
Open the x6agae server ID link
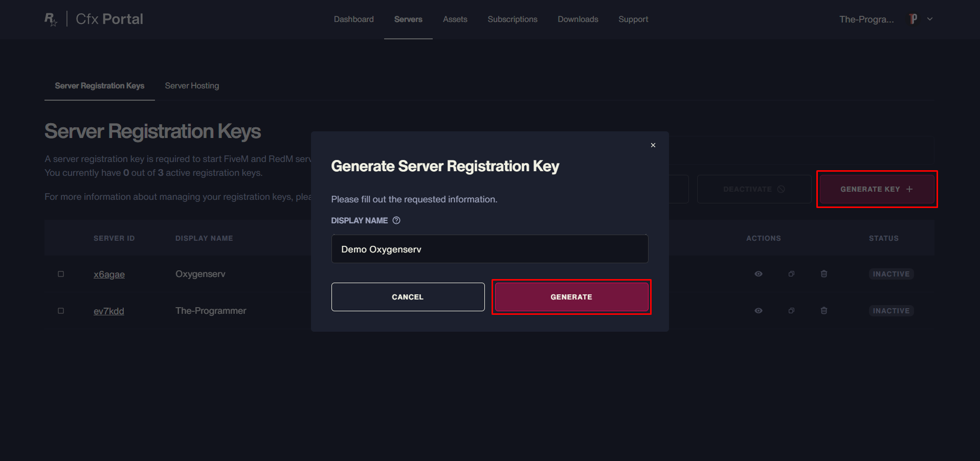click(x=109, y=274)
